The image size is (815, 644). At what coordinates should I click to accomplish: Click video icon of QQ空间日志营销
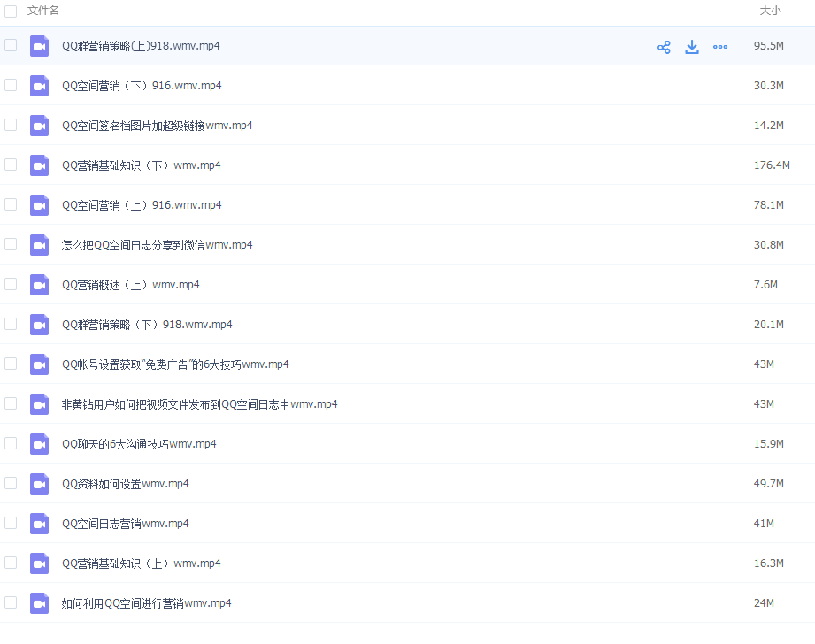coord(40,524)
